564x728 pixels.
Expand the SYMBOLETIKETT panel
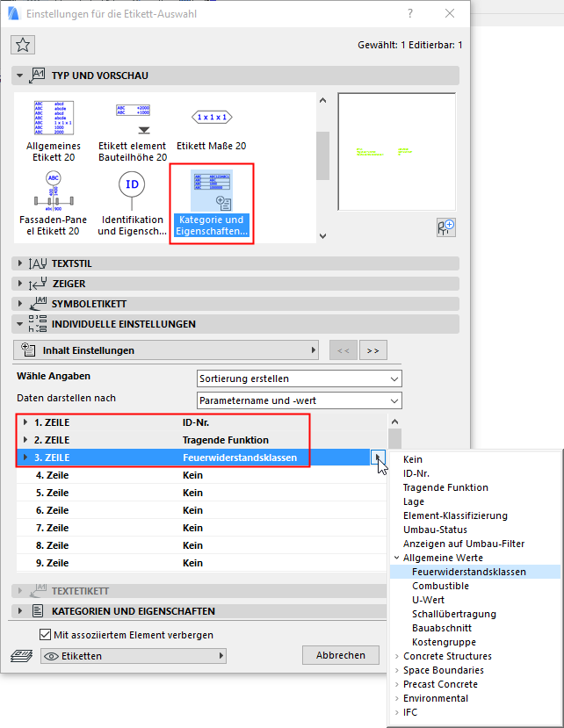[19, 304]
